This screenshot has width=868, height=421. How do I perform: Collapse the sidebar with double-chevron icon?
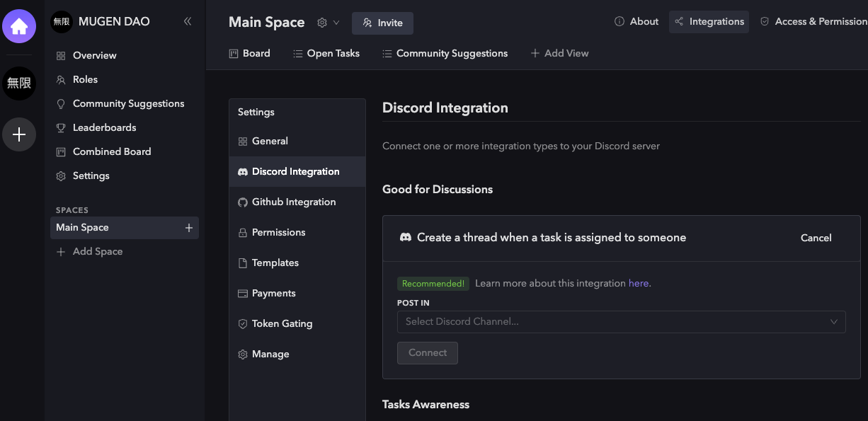click(x=188, y=21)
